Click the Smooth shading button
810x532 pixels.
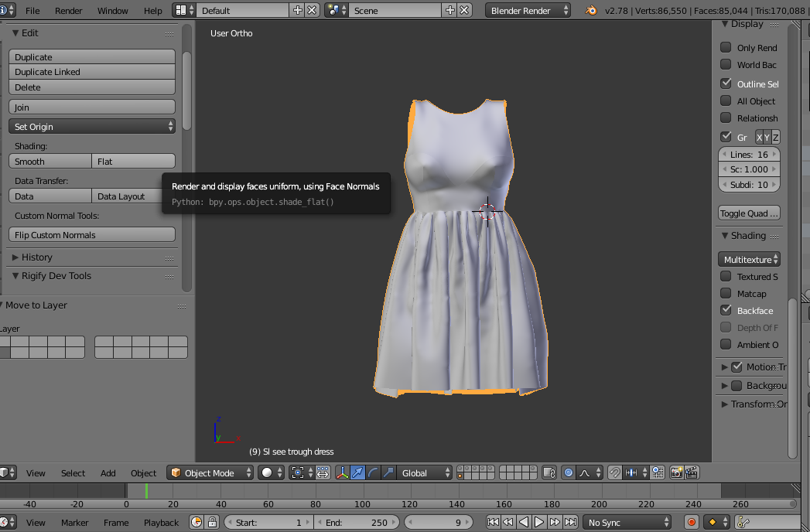pyautogui.click(x=50, y=162)
